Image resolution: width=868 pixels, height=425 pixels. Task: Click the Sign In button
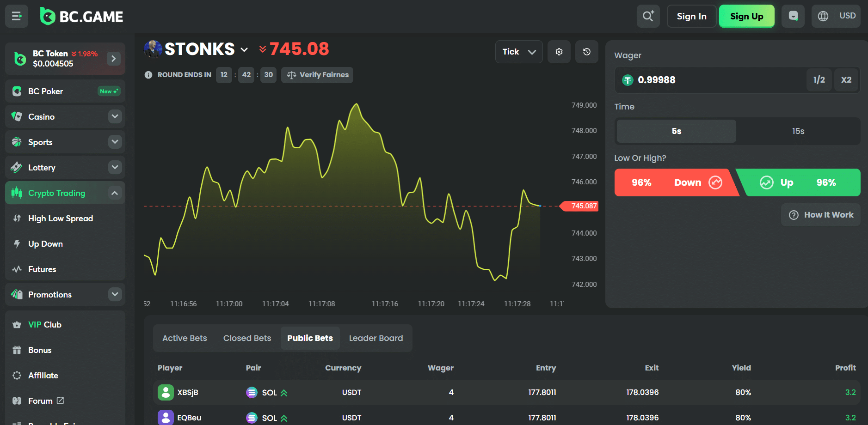pos(691,17)
